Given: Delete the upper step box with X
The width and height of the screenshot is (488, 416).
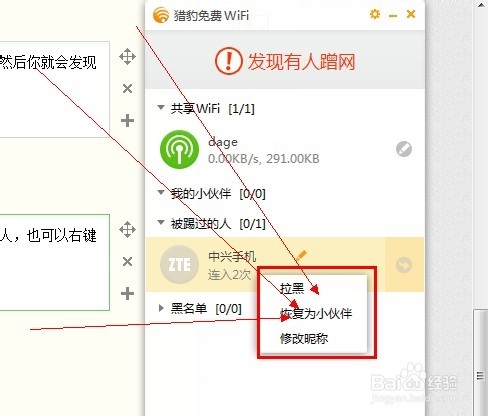Looking at the screenshot, I should coord(127,89).
